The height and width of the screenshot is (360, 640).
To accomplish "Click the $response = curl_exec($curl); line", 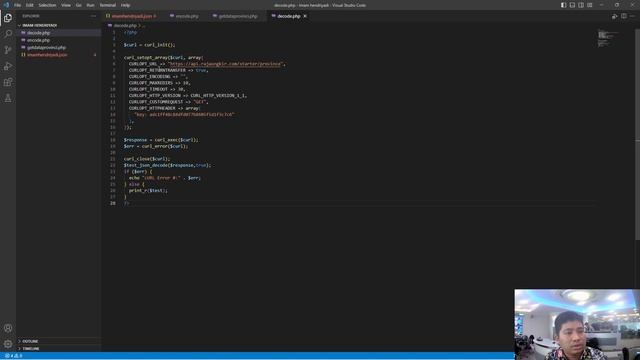I will click(x=161, y=140).
